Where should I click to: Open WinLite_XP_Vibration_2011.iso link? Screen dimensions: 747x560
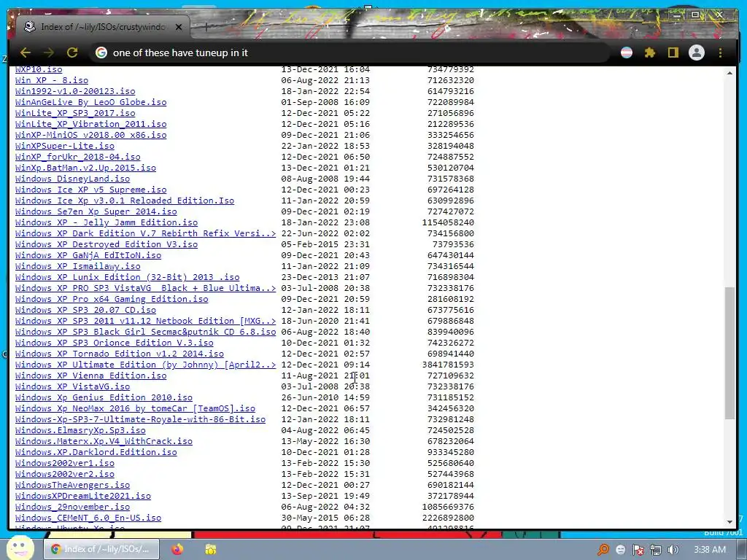click(x=90, y=124)
